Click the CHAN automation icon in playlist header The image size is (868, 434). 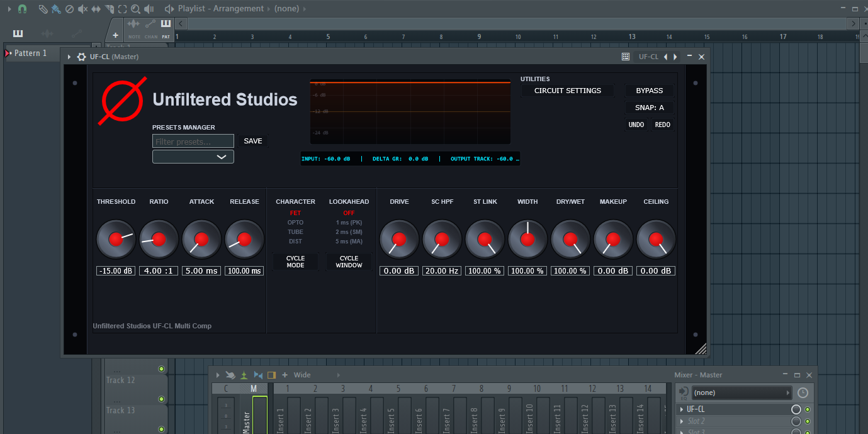[150, 24]
